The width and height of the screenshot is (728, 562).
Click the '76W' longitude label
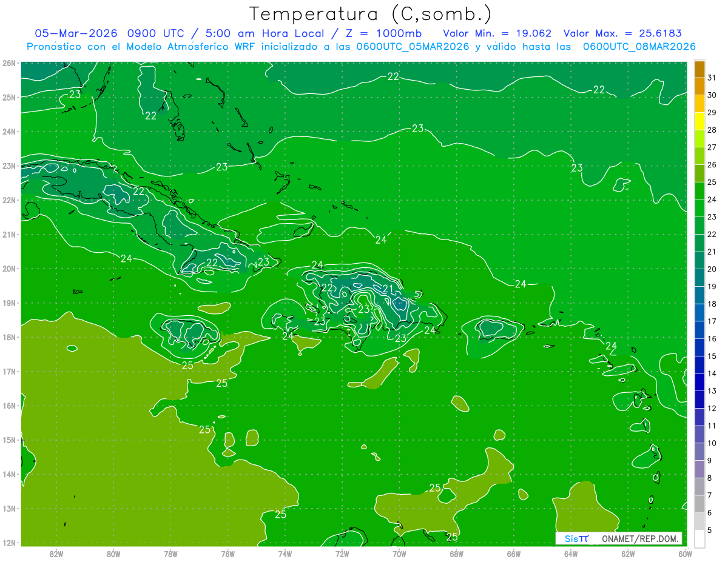(x=227, y=554)
